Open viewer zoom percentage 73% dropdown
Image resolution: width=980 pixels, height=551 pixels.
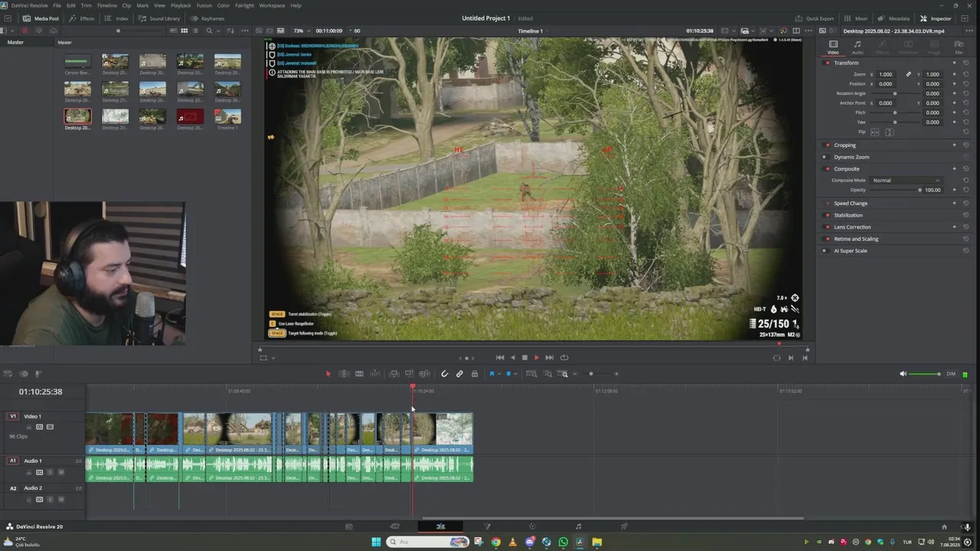(x=302, y=31)
